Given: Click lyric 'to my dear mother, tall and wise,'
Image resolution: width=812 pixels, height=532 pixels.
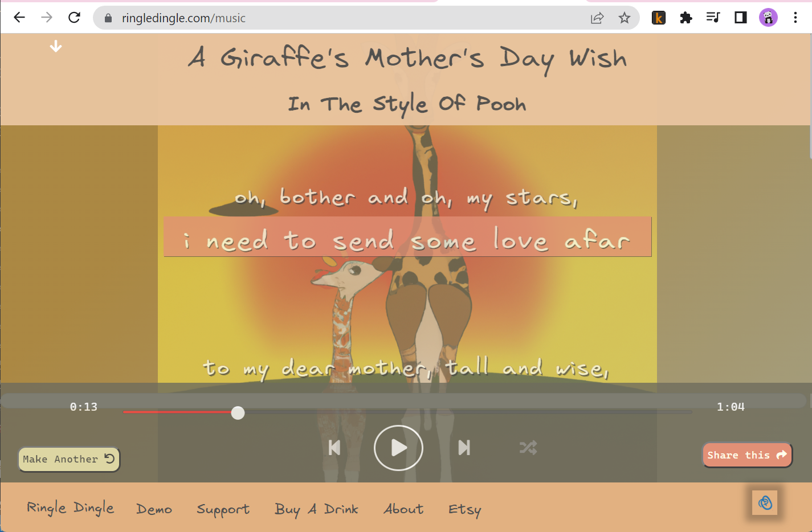Looking at the screenshot, I should tap(406, 368).
